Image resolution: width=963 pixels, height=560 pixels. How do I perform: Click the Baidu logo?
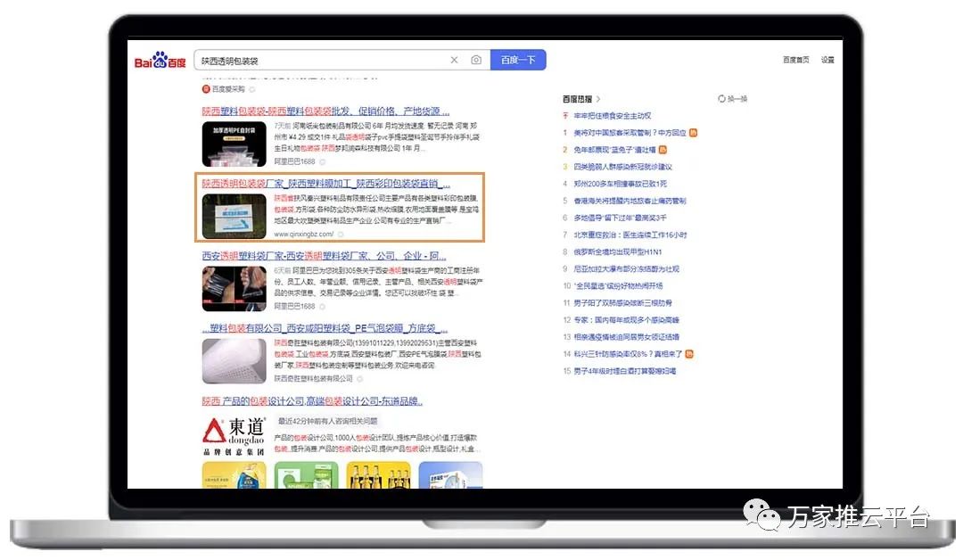coord(160,62)
